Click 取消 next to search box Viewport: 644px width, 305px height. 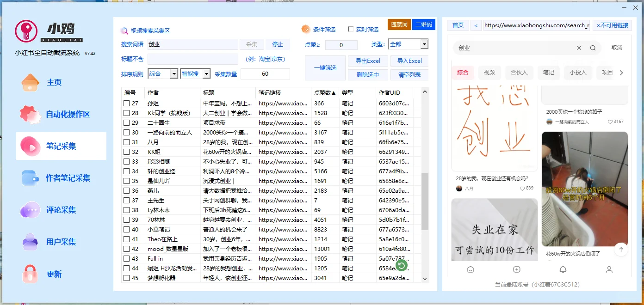pos(617,48)
